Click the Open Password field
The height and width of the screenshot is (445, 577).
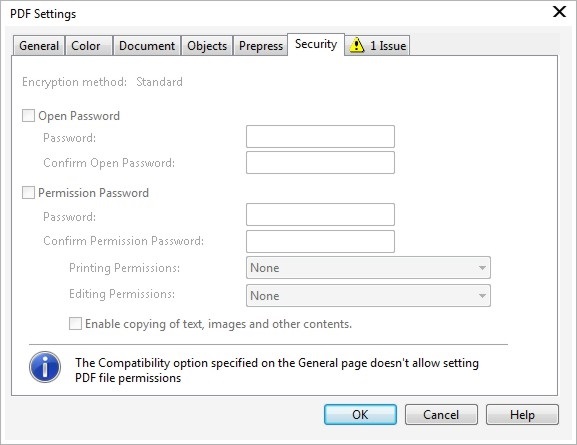[320, 137]
